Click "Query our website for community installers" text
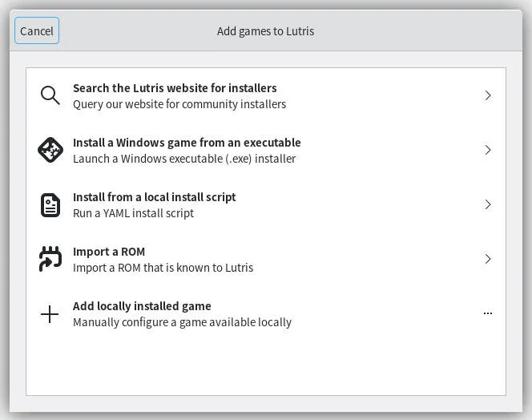 179,104
